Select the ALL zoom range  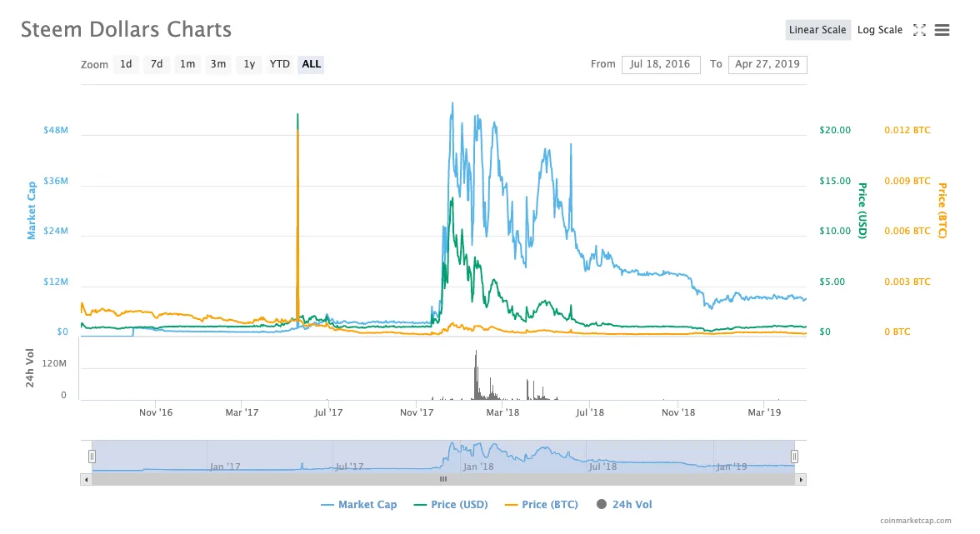click(x=312, y=64)
